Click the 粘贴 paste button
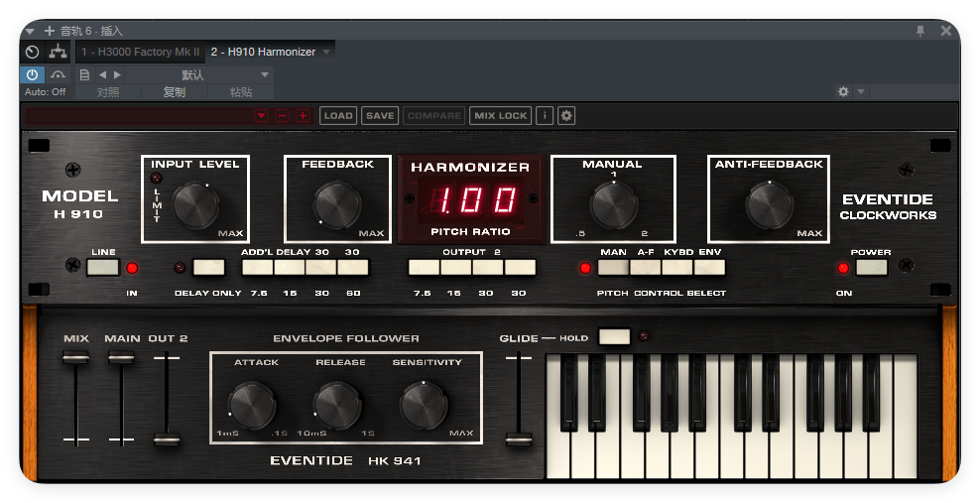 [x=241, y=92]
